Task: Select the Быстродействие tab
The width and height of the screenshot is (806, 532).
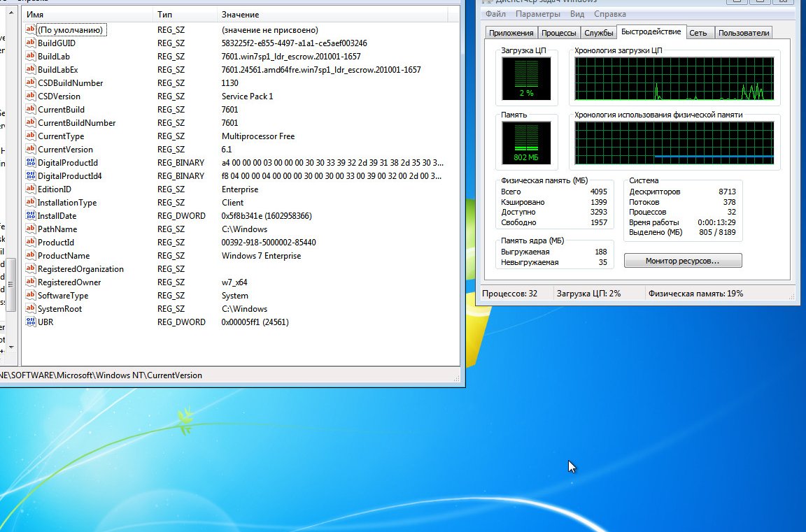Action: click(x=651, y=32)
